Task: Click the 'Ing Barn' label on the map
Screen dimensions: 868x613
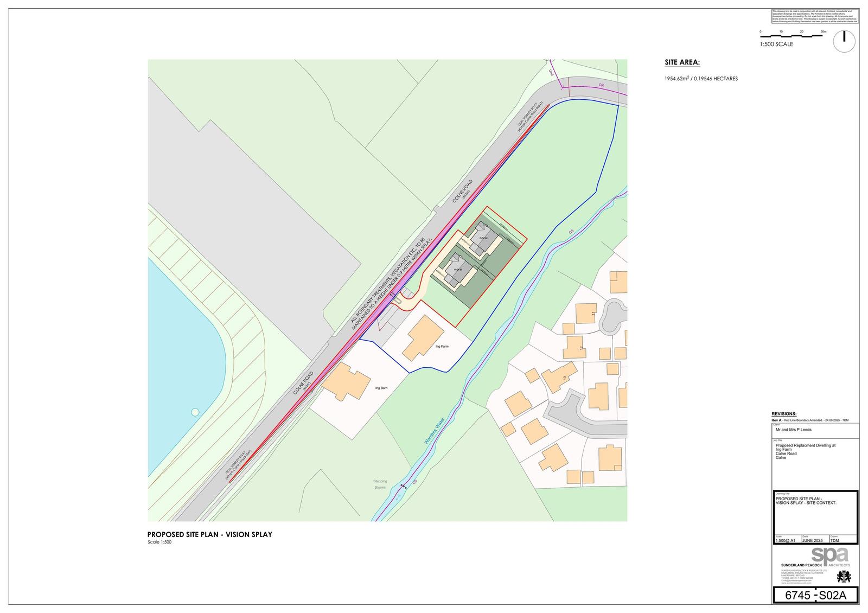Action: point(381,388)
